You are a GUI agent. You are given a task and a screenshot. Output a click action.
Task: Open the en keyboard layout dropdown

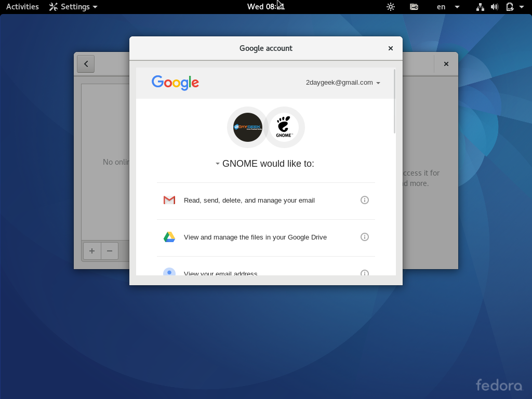pyautogui.click(x=448, y=7)
